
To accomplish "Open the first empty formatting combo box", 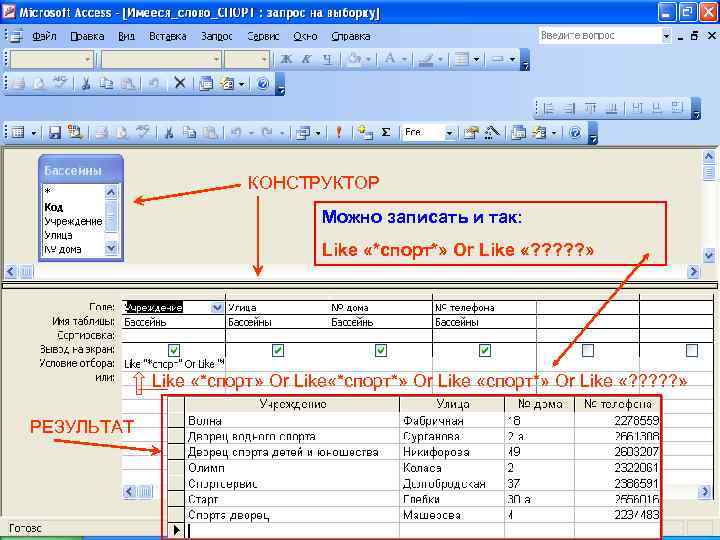I will (x=51, y=59).
